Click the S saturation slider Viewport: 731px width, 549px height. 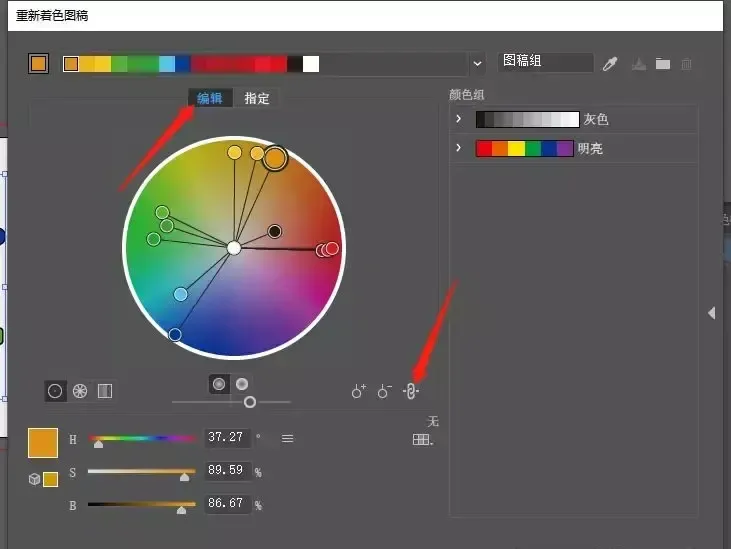[142, 473]
